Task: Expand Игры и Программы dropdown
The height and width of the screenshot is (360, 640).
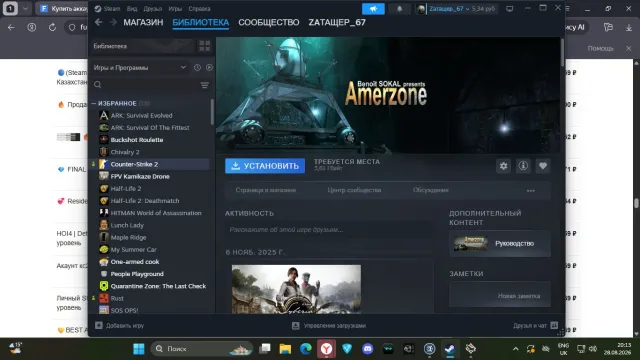Action: pos(140,67)
